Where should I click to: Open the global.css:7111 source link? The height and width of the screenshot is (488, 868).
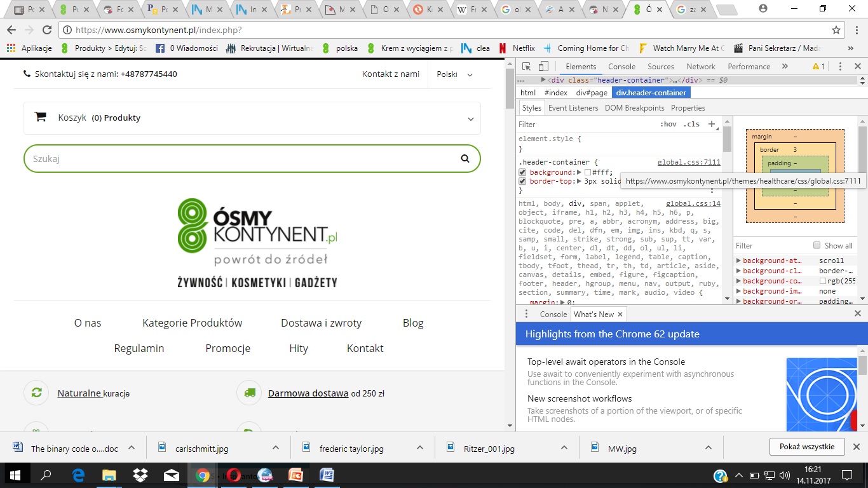click(x=689, y=163)
